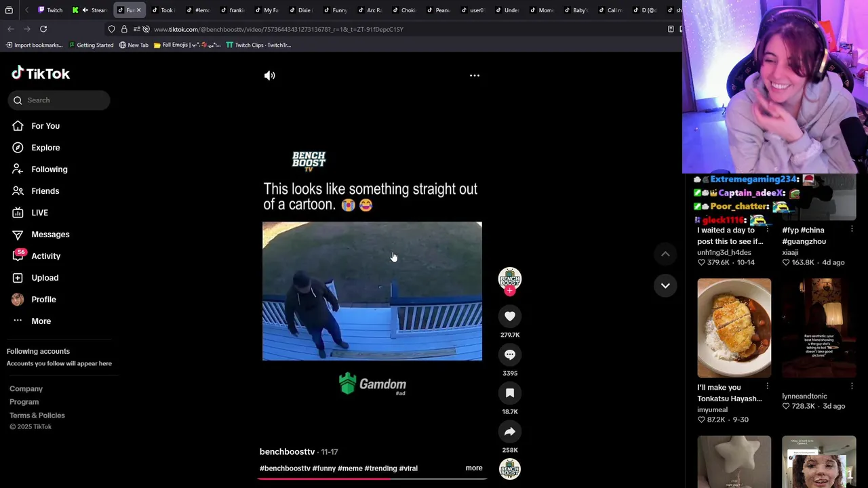This screenshot has width=868, height=488.
Task: Go to the next video with down chevron
Action: point(665,285)
